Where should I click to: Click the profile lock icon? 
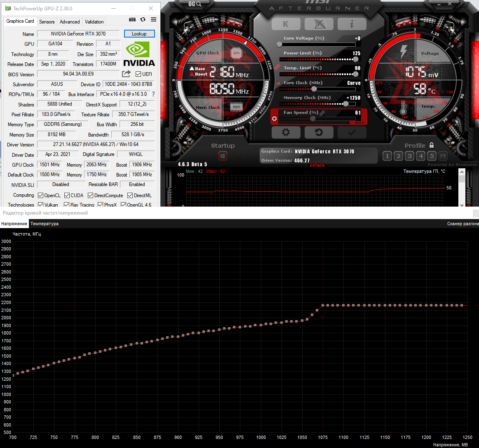coord(432,145)
